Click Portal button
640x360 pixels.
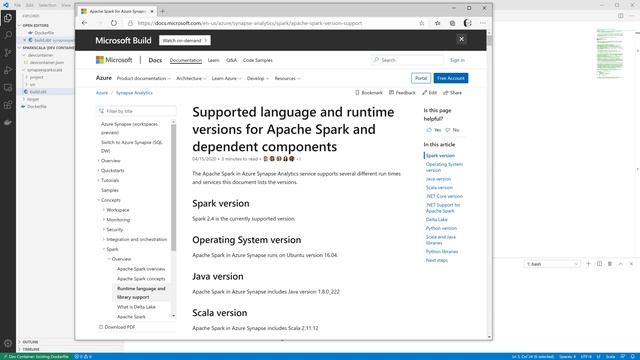[x=421, y=78]
